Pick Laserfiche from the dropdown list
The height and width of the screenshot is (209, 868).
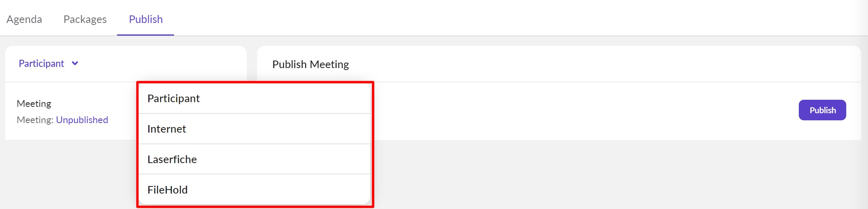click(x=172, y=160)
